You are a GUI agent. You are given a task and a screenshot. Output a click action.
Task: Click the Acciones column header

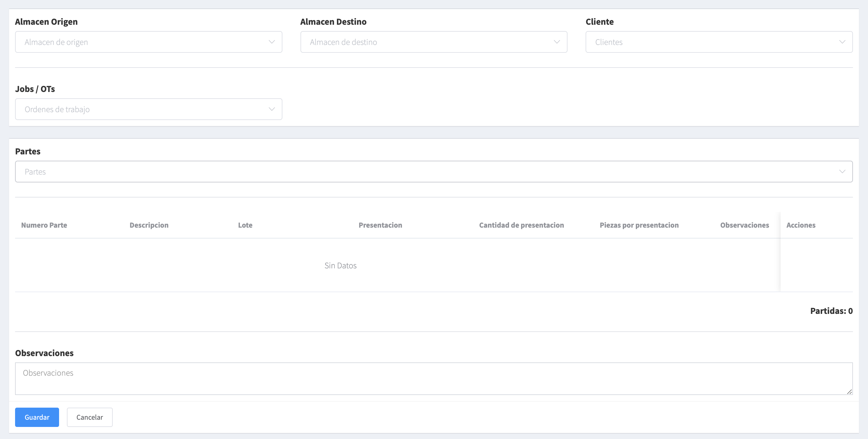(x=800, y=225)
